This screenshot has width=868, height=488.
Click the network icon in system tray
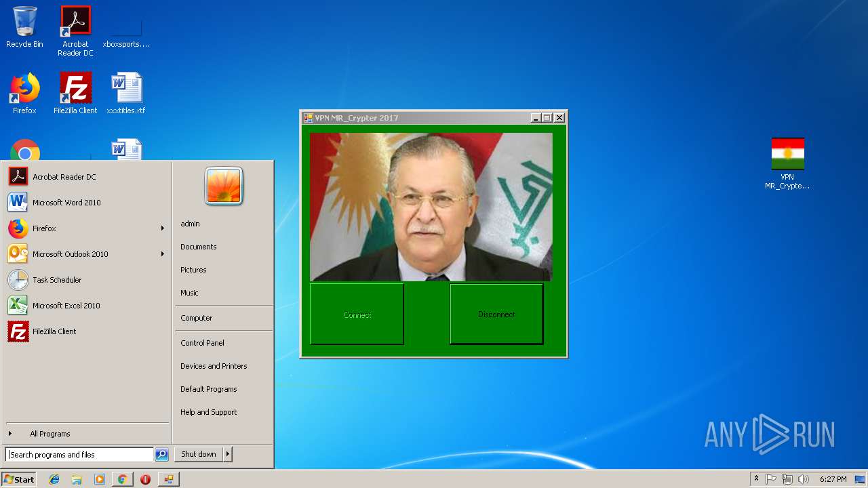tap(787, 479)
